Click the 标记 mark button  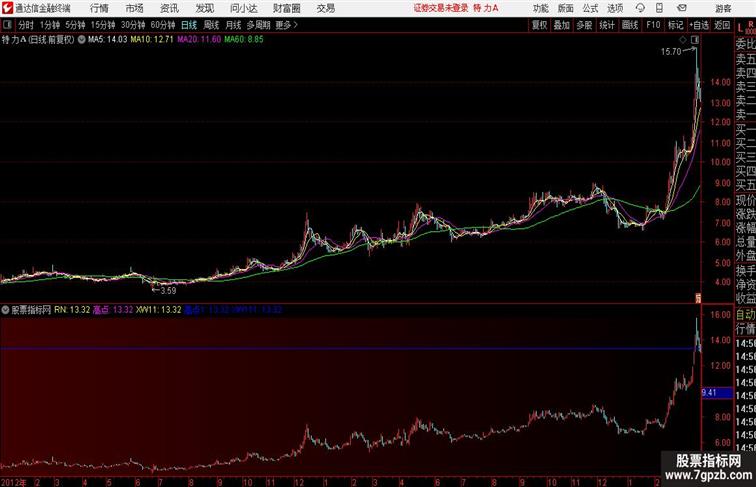point(675,25)
